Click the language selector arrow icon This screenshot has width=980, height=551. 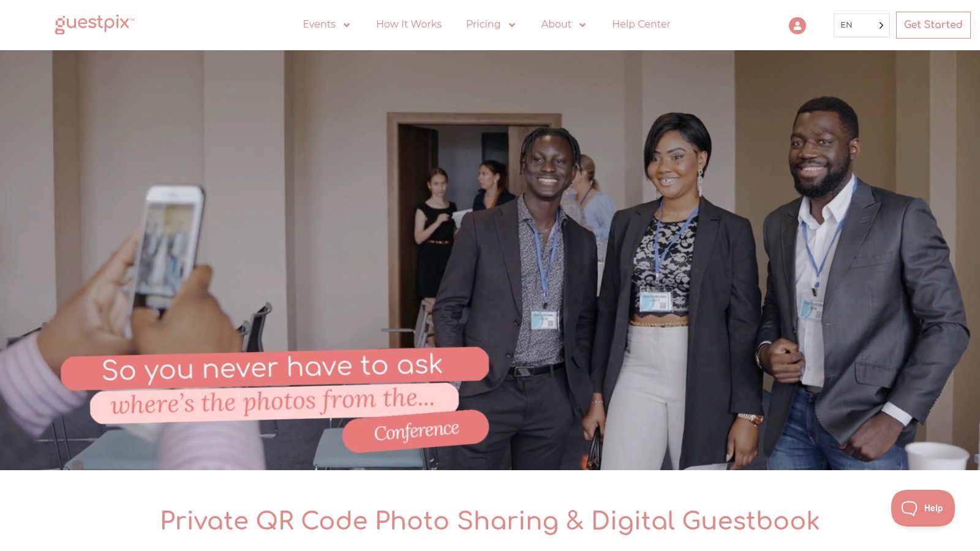pyautogui.click(x=881, y=25)
